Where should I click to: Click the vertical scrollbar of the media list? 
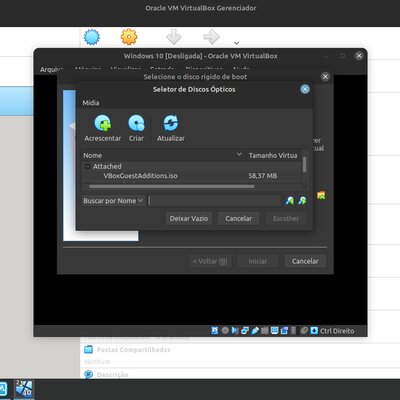point(304,165)
